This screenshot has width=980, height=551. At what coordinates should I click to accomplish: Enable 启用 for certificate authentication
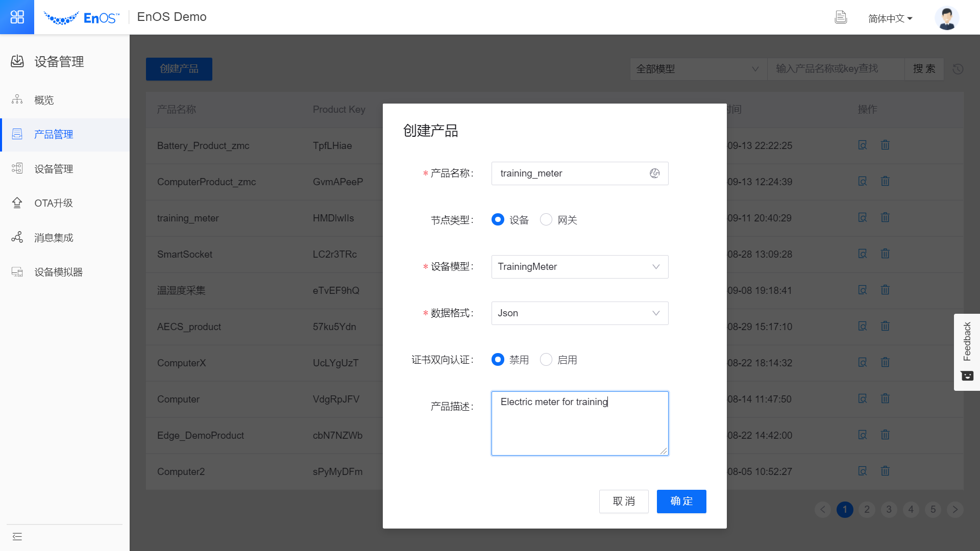tap(546, 360)
